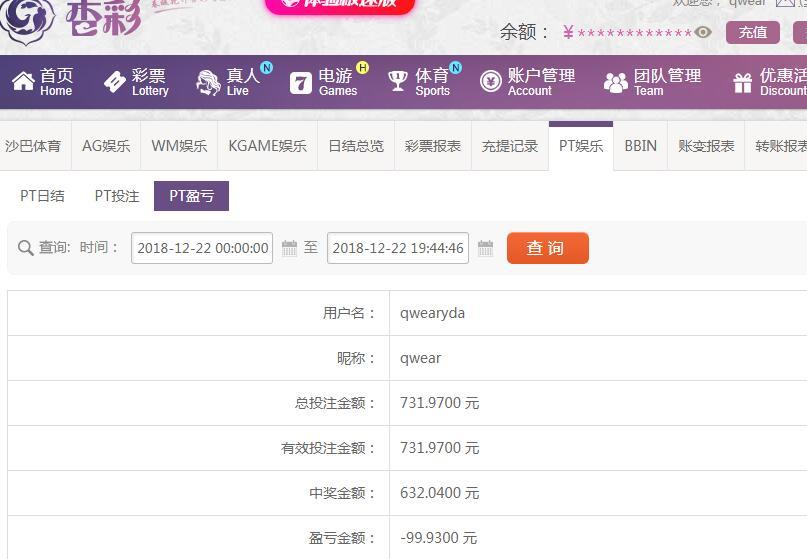This screenshot has width=807, height=559.
Task: Click the magnifier search icon by 查询
Action: [25, 248]
